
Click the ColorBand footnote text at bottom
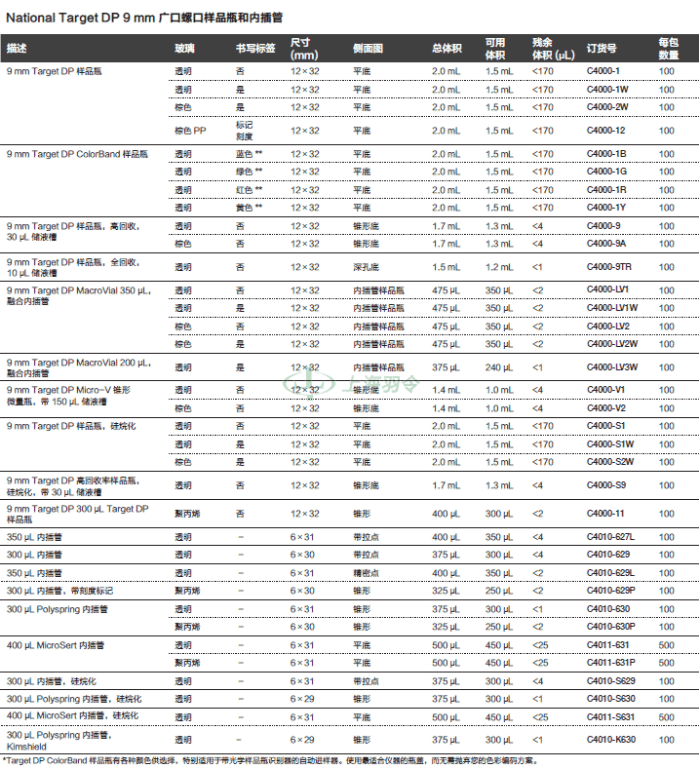(267, 760)
